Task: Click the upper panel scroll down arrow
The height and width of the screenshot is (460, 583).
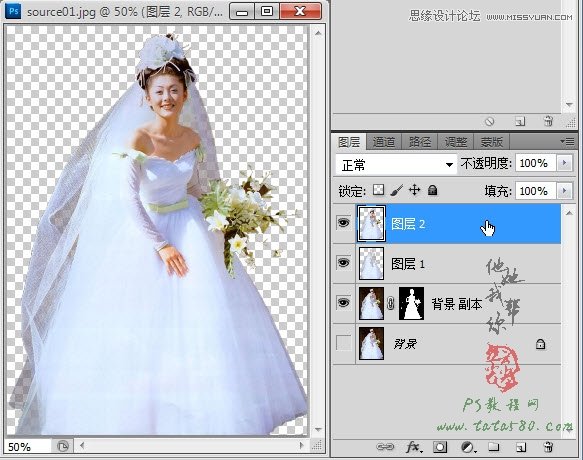Action: tap(569, 104)
